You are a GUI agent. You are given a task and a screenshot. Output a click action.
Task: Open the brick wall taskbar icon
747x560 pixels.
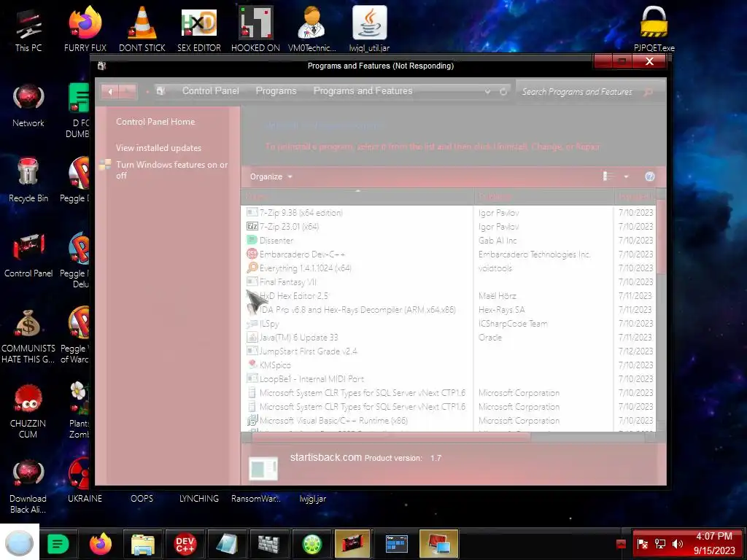(268, 543)
